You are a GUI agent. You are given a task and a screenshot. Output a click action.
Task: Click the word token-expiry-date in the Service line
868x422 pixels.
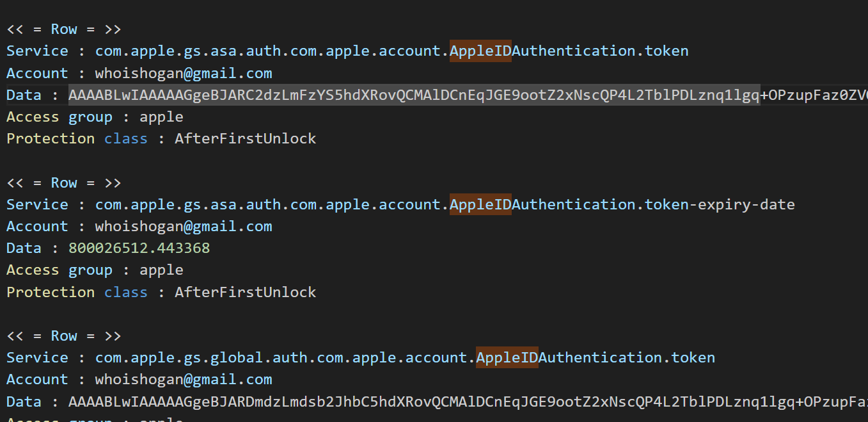click(x=719, y=205)
